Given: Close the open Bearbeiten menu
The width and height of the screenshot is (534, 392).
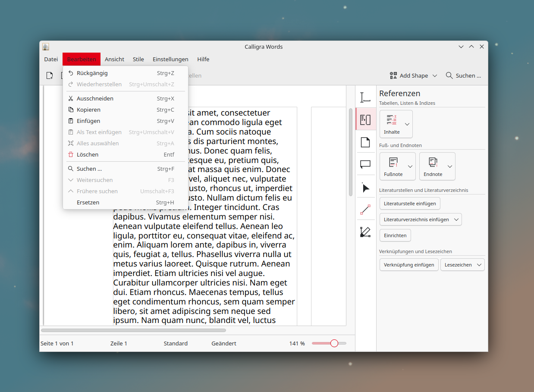Looking at the screenshot, I should coord(82,59).
